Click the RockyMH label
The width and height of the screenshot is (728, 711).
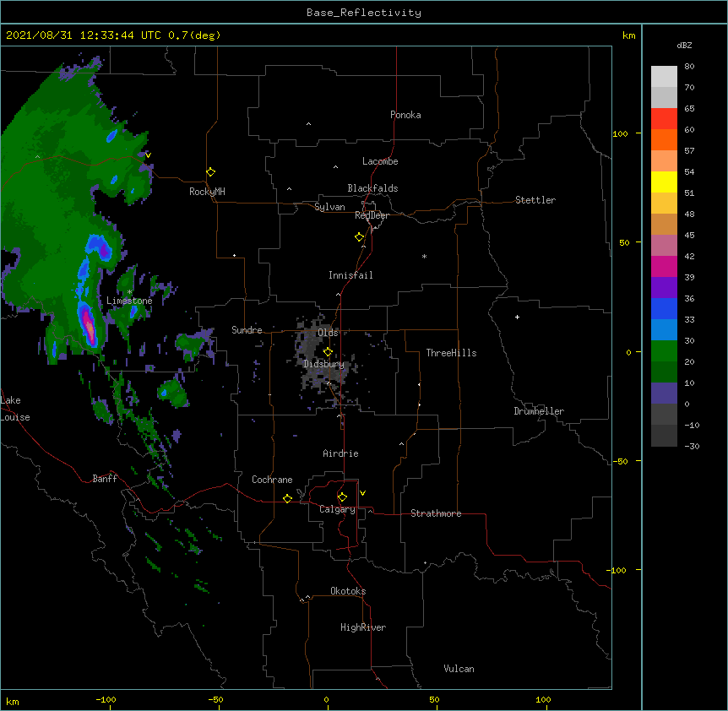point(207,192)
